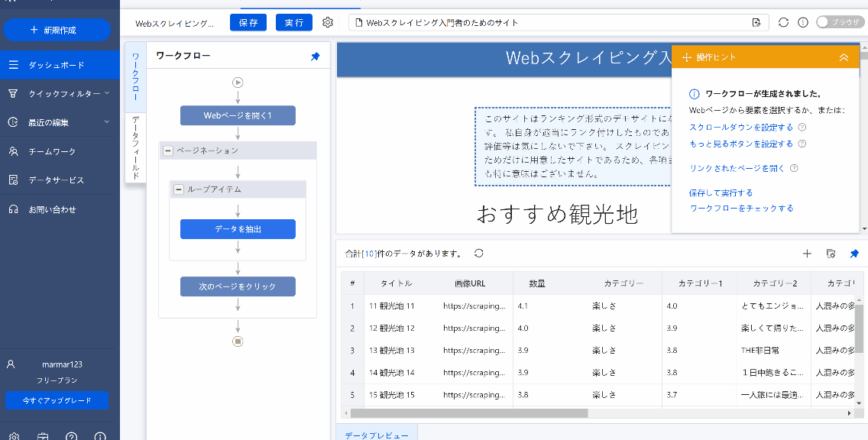This screenshot has width=868, height=440.
Task: Click the reload page icon beside the URL bar
Action: pyautogui.click(x=783, y=22)
